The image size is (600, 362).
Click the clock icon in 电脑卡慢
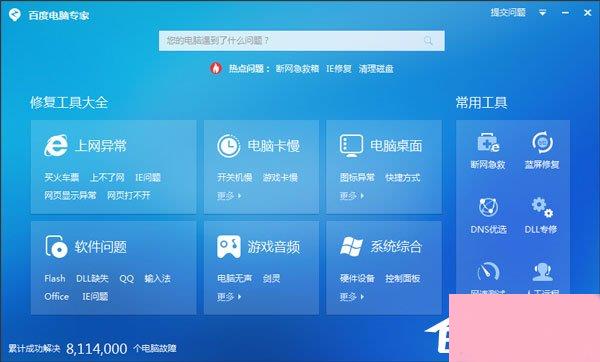pos(228,146)
